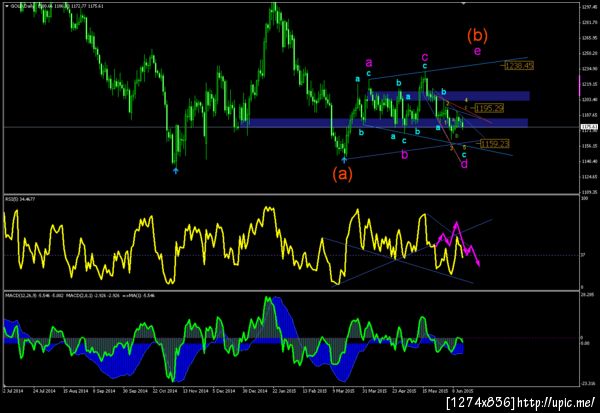Select the large magenta b wave label

[404, 155]
